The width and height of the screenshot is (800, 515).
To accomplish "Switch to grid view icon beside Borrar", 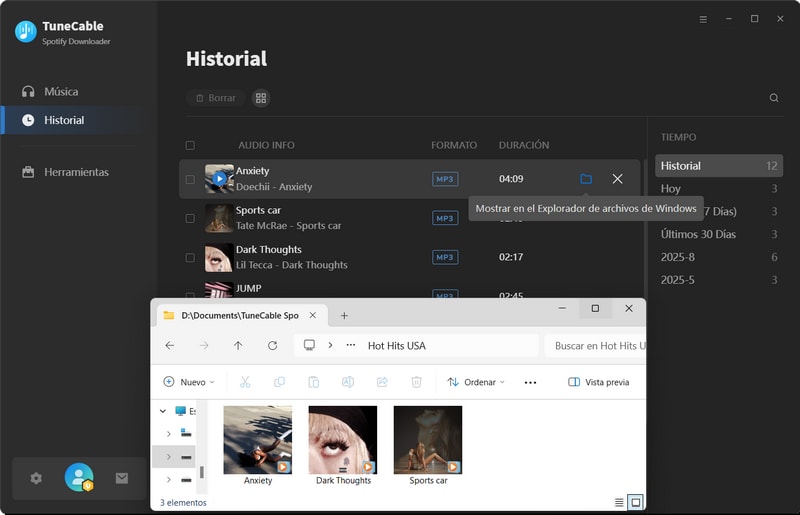I will click(261, 98).
